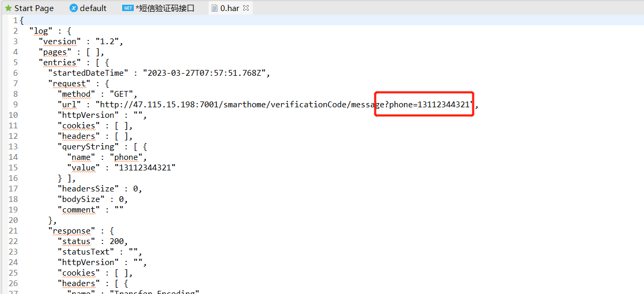The width and height of the screenshot is (644, 294).
Task: Place cursor on the status 200 value
Action: click(117, 241)
